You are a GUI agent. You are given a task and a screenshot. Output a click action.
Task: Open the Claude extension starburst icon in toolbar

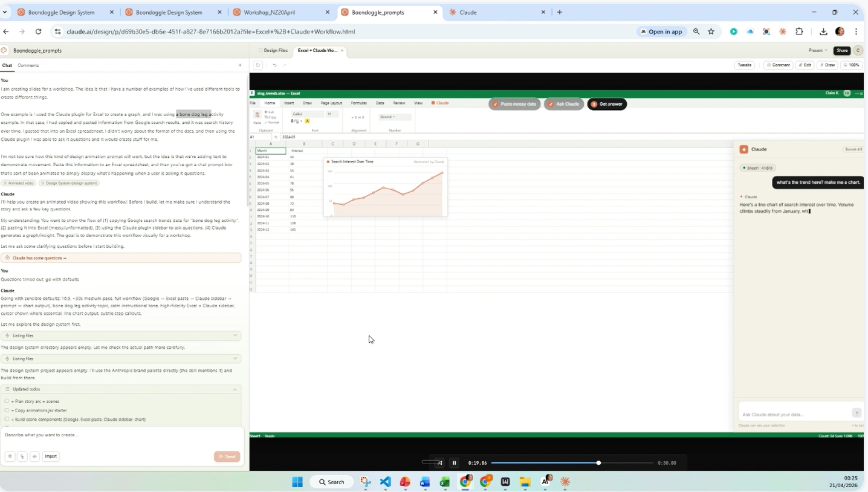(x=783, y=31)
